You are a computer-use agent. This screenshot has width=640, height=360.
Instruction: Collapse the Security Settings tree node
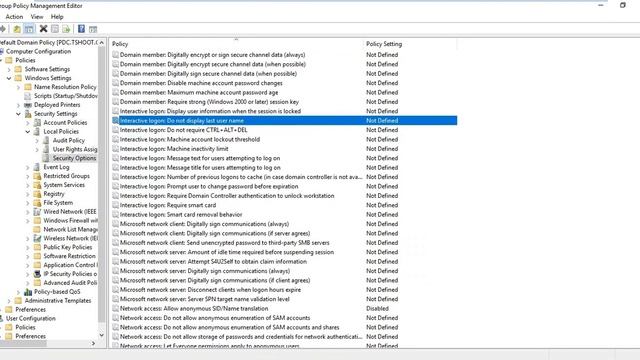click(18, 114)
